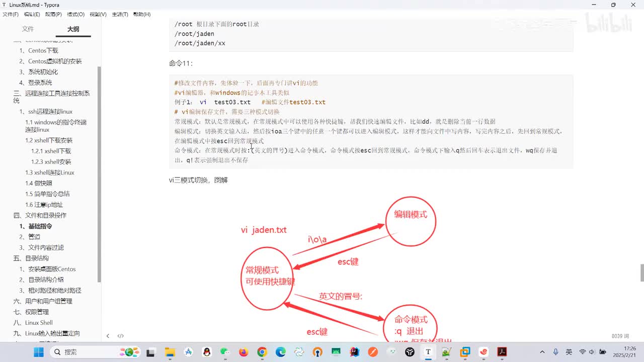The width and height of the screenshot is (644, 362).
Task: Select outline item 4、登录系统
Action: pos(36,82)
